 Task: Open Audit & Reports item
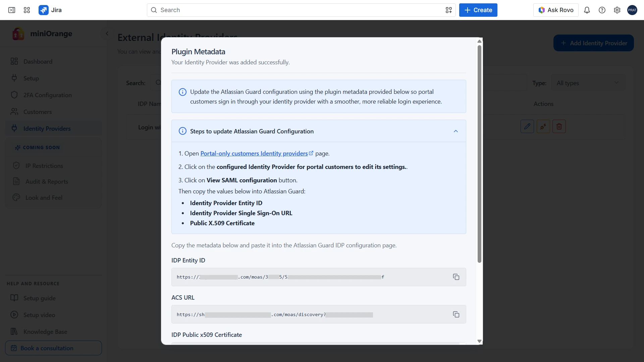click(54, 181)
